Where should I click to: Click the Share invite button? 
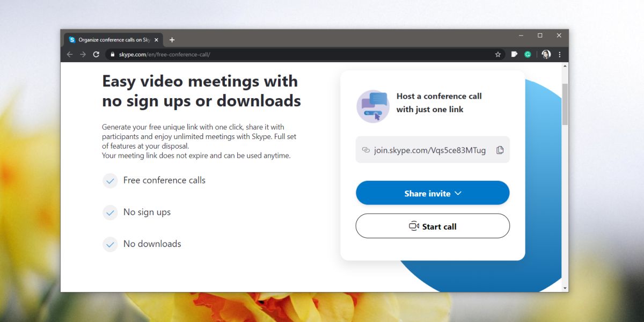click(433, 193)
